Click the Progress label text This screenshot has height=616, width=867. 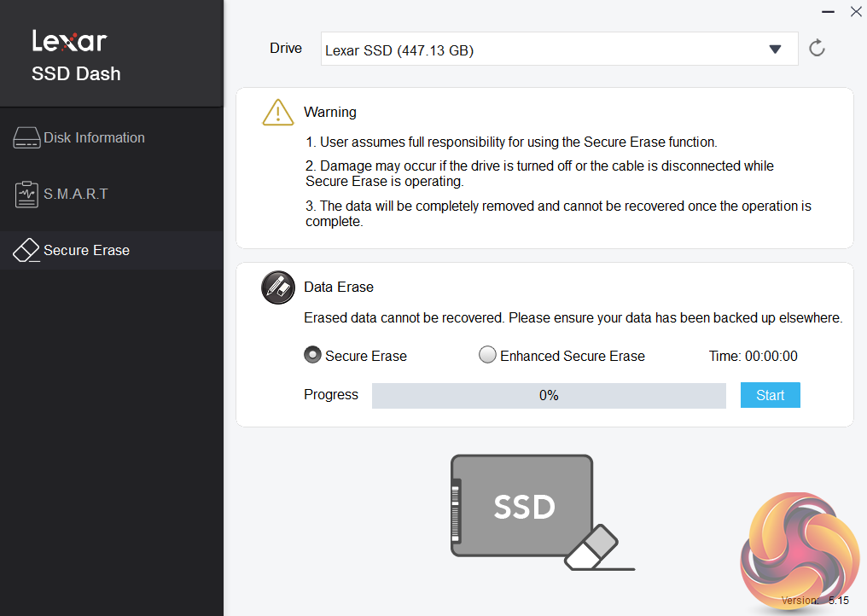[330, 394]
